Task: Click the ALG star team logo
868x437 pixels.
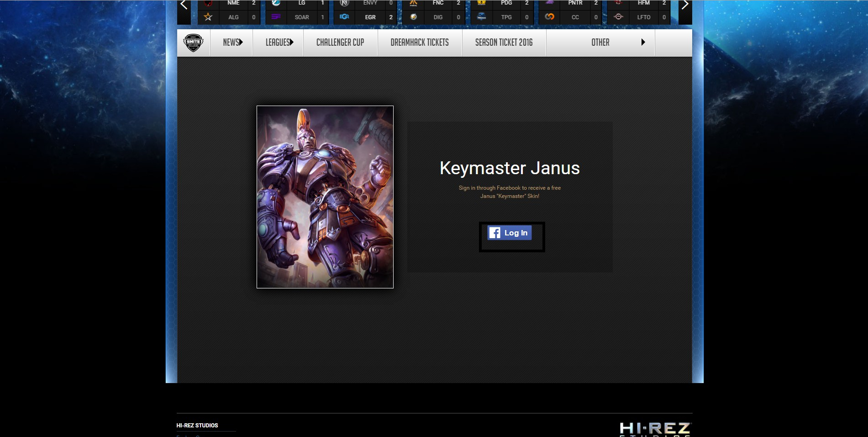Action: pyautogui.click(x=208, y=17)
